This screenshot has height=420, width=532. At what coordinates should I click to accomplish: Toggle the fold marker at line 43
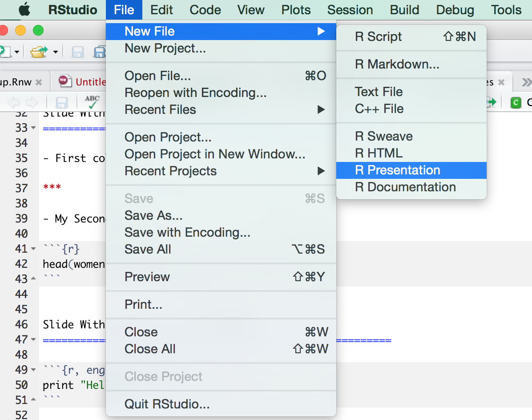33,279
